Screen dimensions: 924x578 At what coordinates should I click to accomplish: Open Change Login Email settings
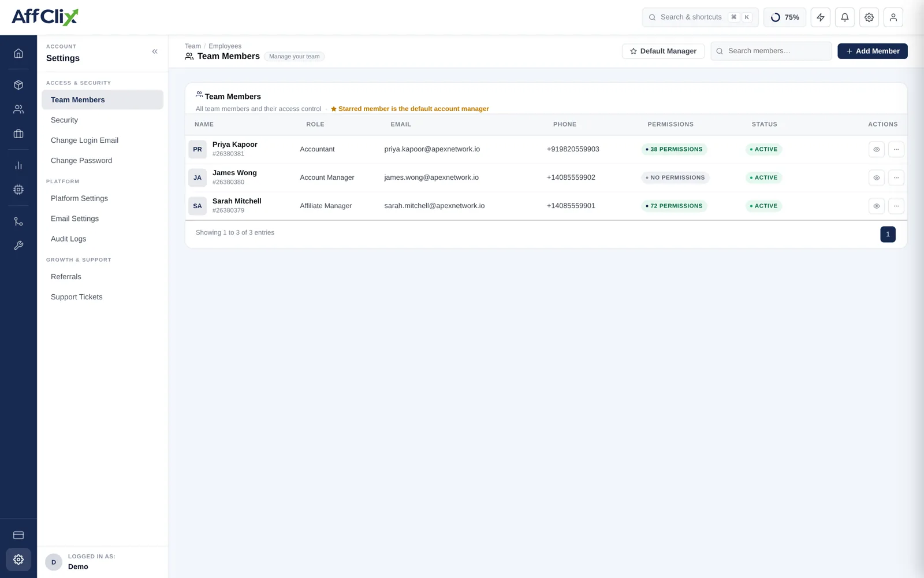click(x=103, y=140)
